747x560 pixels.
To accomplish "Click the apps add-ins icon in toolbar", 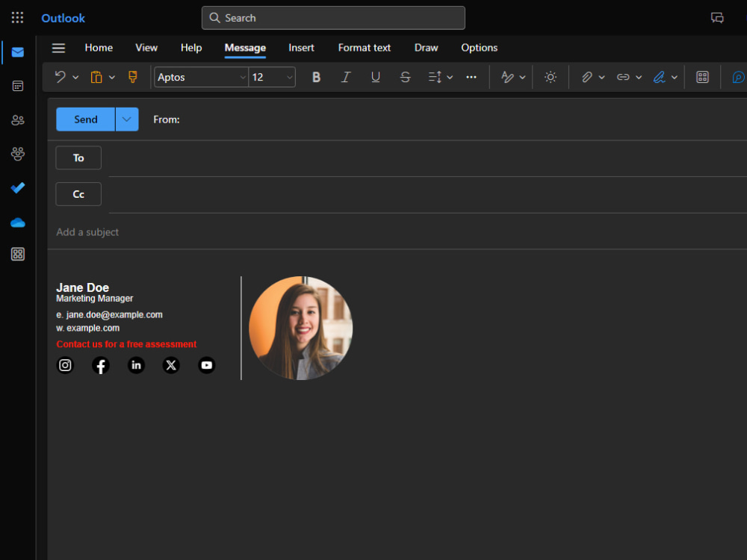I will [x=702, y=77].
